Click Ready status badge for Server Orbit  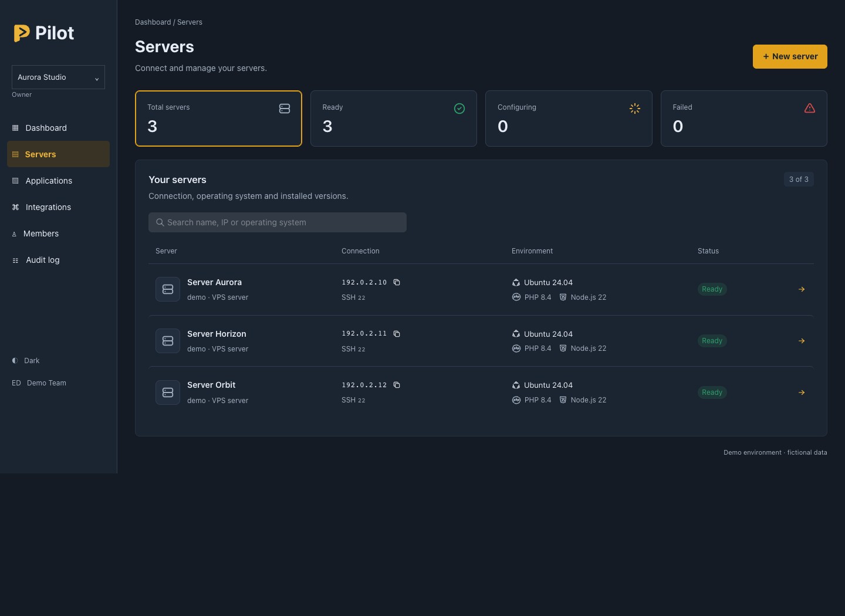pyautogui.click(x=712, y=392)
